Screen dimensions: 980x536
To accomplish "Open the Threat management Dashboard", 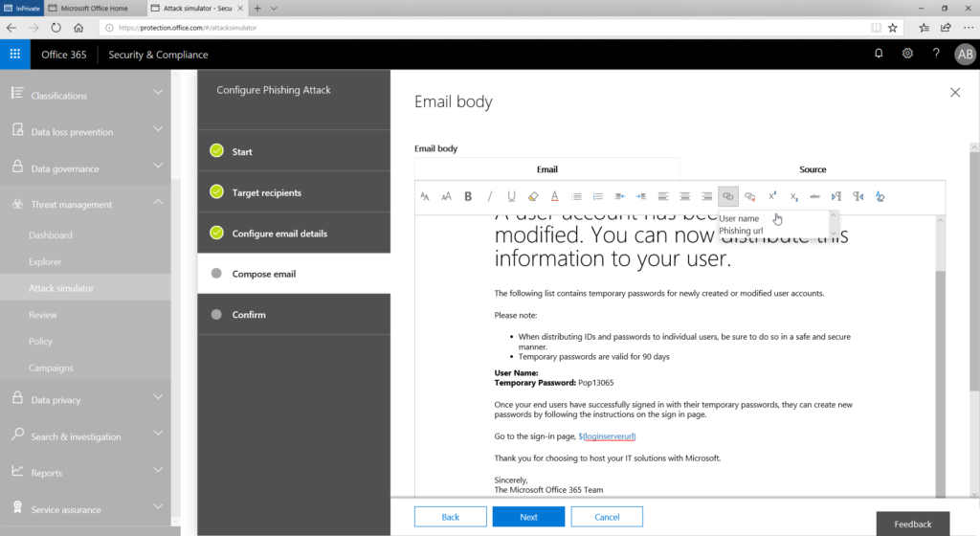I will (51, 234).
